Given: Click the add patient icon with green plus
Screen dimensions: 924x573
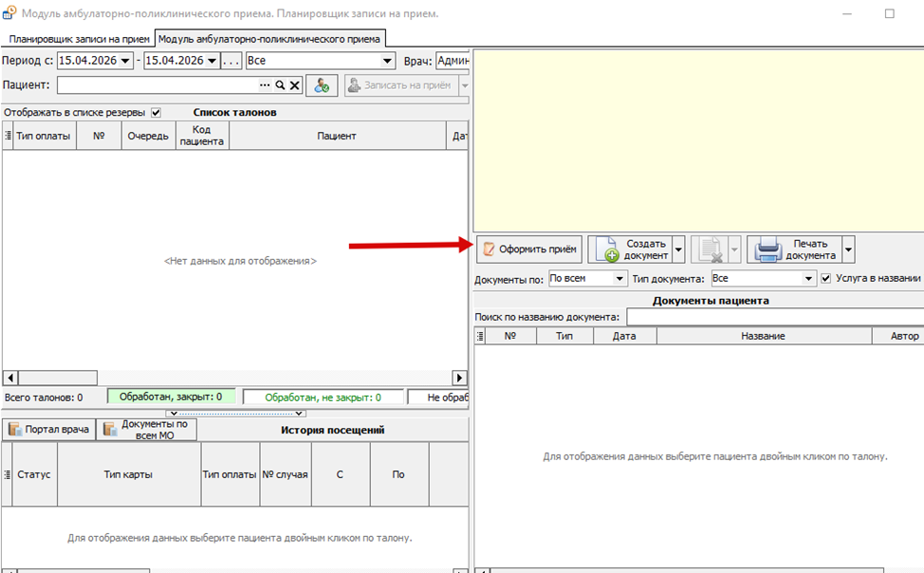Looking at the screenshot, I should point(322,85).
